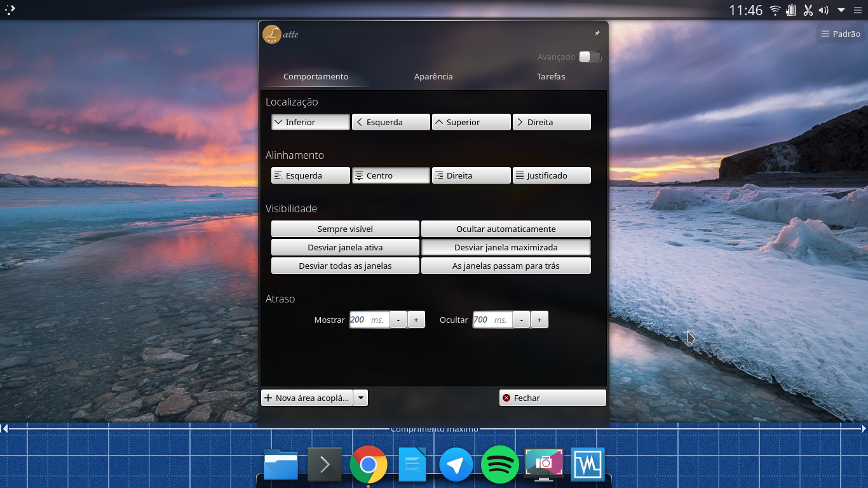Open the dropdown next to Nova área acoplável

(x=360, y=397)
